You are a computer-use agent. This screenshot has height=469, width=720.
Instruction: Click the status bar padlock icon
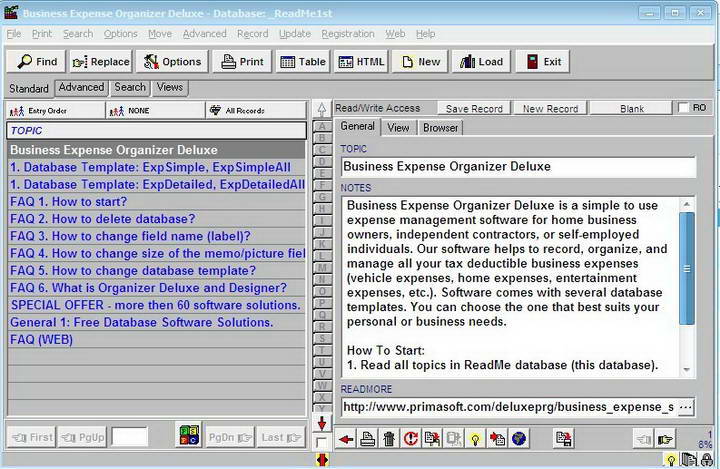(707, 459)
